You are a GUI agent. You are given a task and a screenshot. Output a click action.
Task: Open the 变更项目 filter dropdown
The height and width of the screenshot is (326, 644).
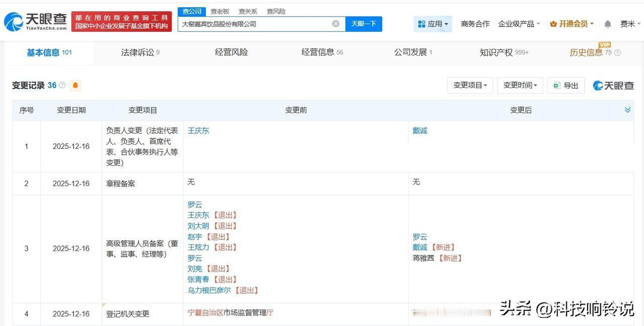point(470,86)
